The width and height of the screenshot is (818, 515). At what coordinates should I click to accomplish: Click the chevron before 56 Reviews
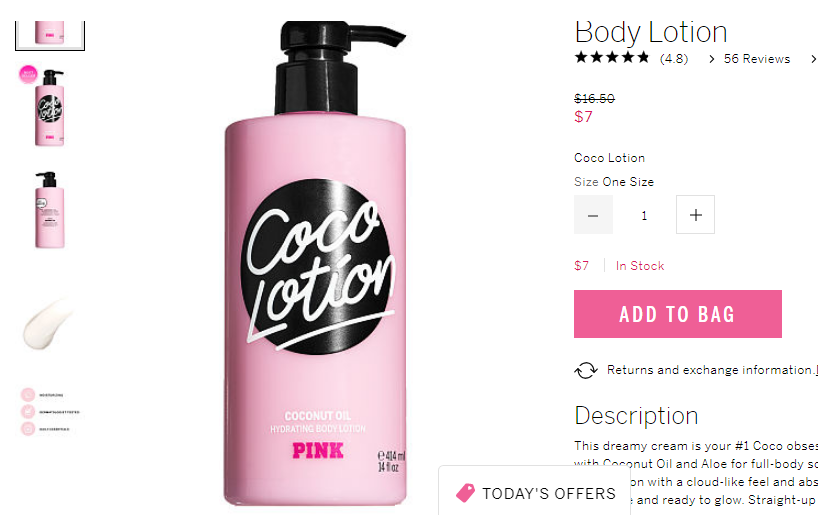pyautogui.click(x=712, y=59)
